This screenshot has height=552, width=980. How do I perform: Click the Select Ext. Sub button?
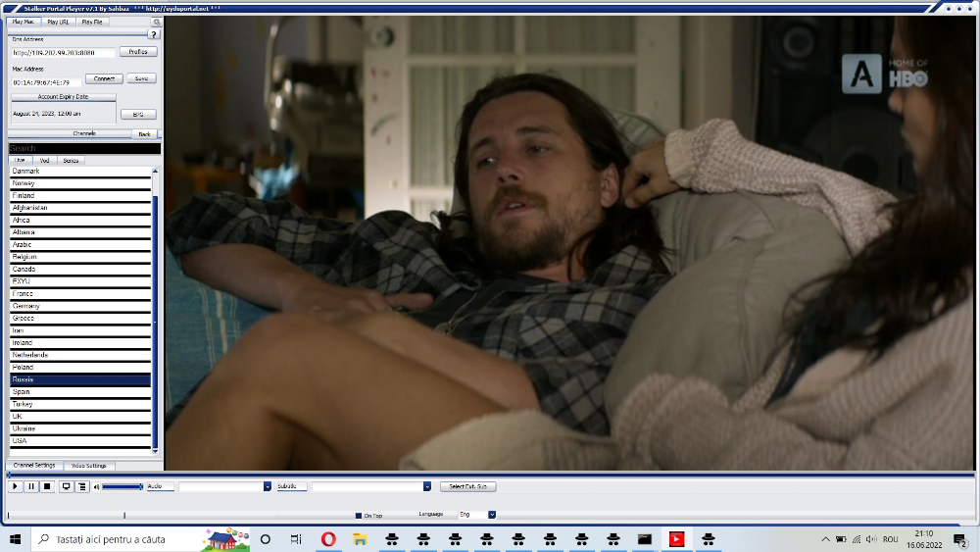tap(468, 486)
